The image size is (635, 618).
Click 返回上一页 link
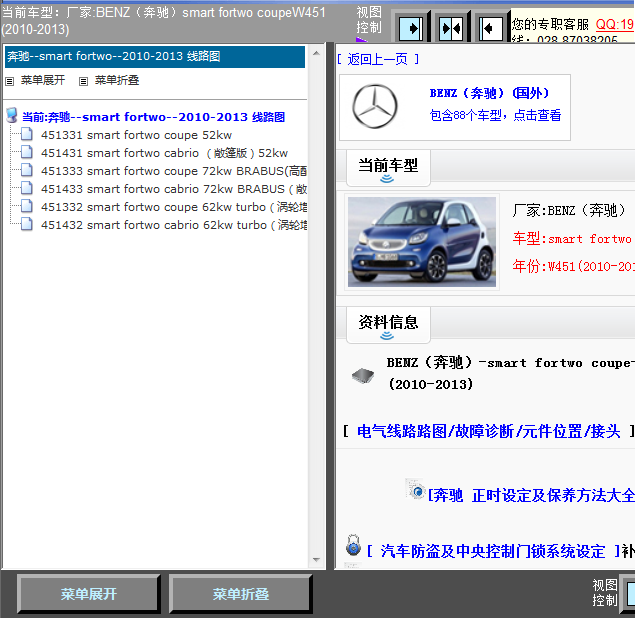pyautogui.click(x=377, y=60)
